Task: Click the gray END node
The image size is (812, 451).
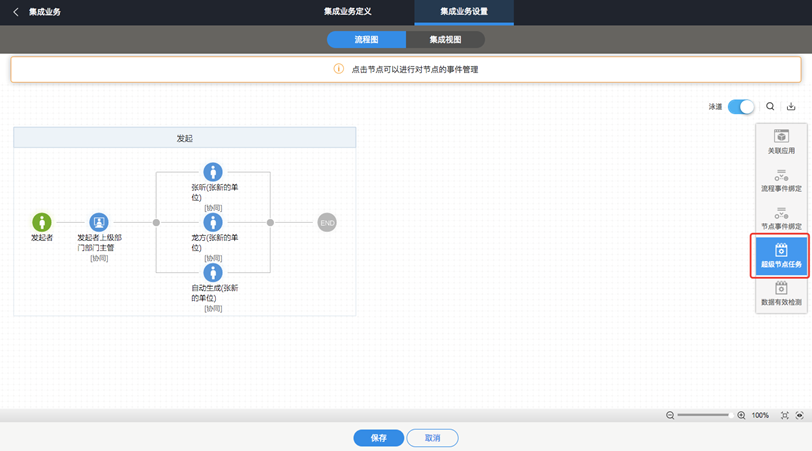Action: click(x=327, y=223)
